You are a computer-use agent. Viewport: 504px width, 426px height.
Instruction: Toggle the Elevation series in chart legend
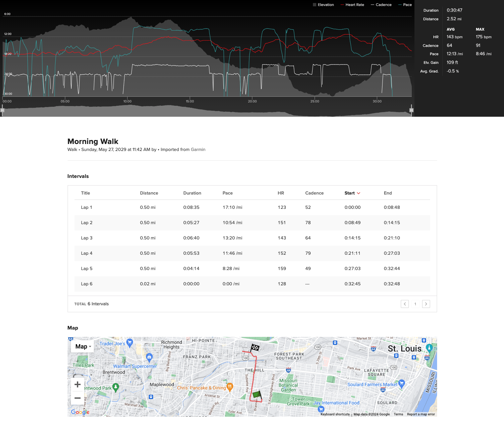323,5
